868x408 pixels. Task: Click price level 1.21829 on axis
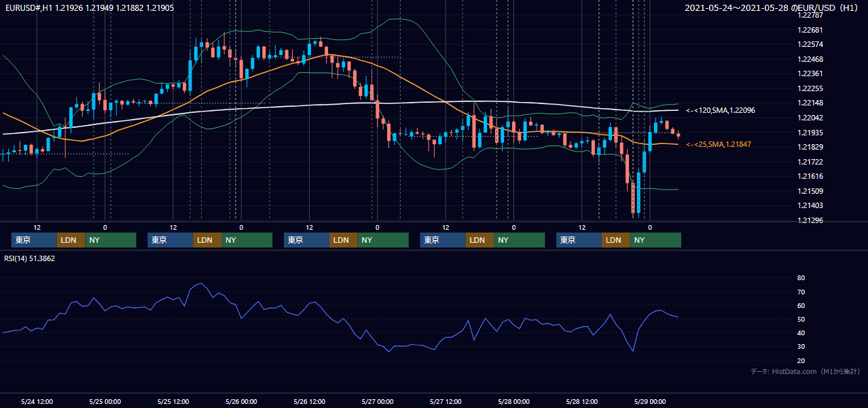(x=811, y=147)
